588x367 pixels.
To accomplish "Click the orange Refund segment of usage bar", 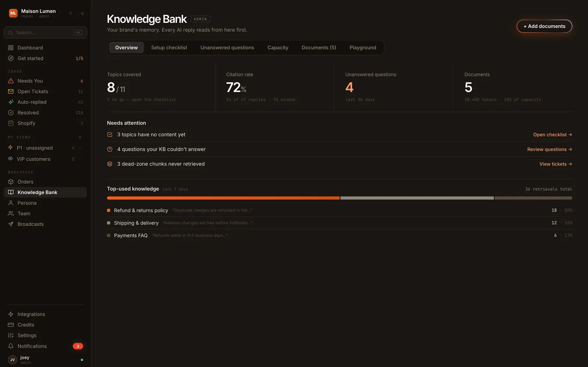I will click(223, 198).
